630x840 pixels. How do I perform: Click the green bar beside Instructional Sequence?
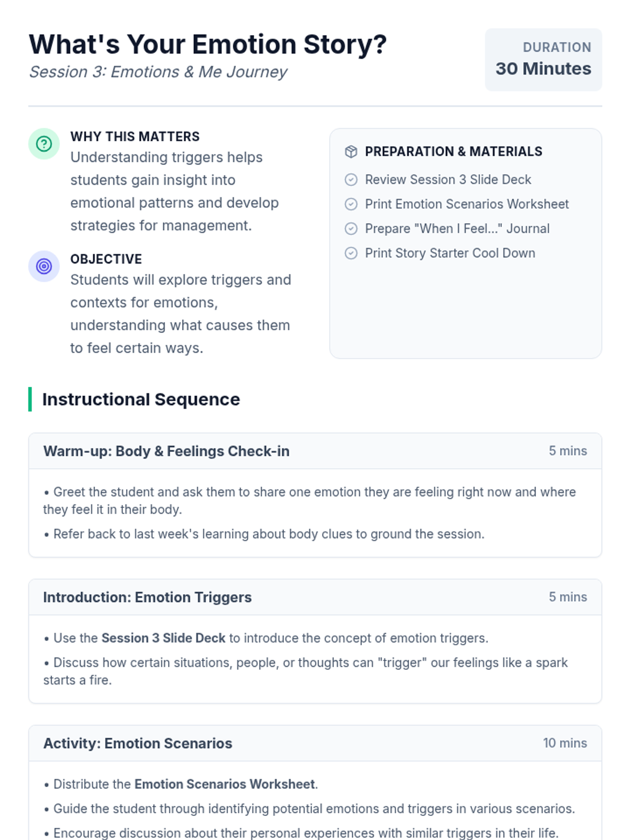(30, 400)
